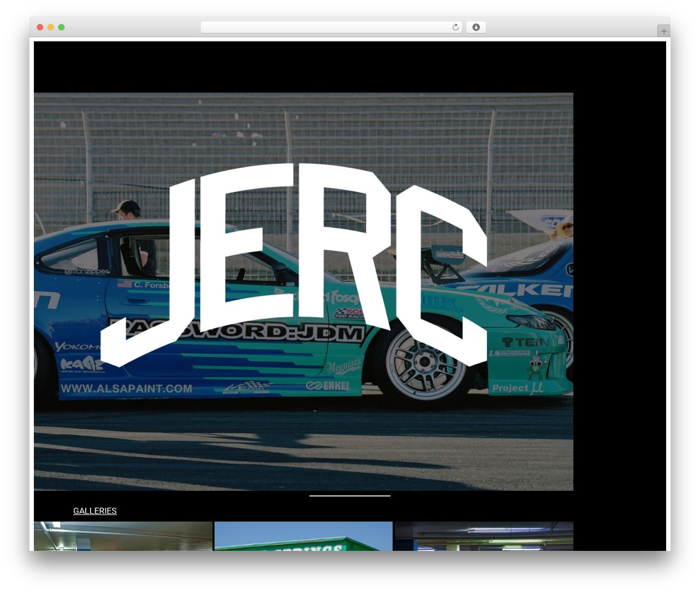The width and height of the screenshot is (700, 593).
Task: Click the browser reload icon
Action: coord(455,27)
